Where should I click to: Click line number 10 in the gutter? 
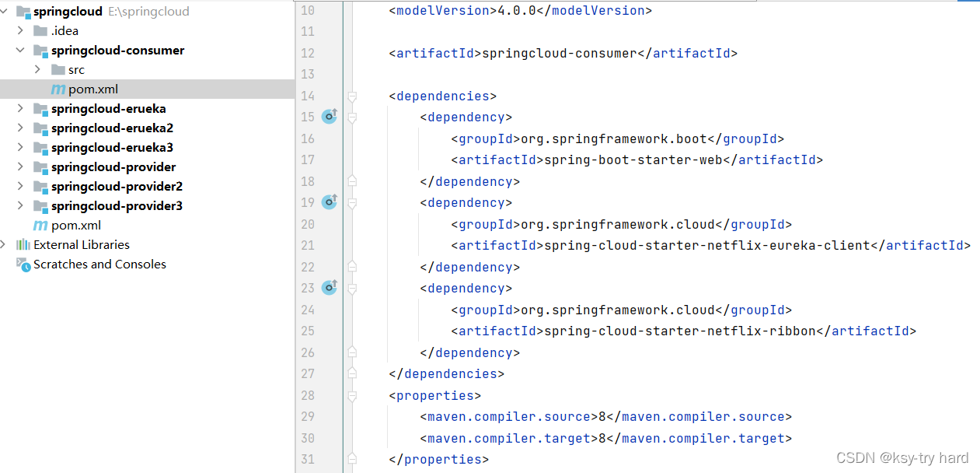click(x=307, y=11)
